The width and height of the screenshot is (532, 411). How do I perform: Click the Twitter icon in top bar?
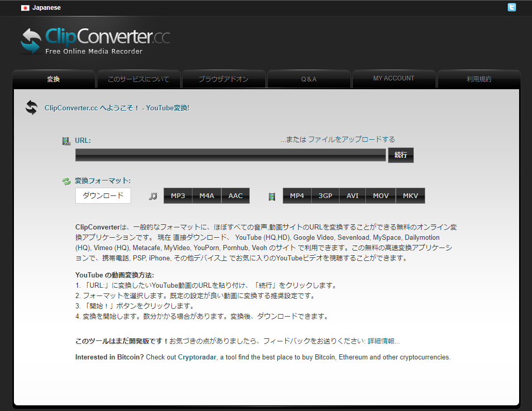click(x=512, y=7)
